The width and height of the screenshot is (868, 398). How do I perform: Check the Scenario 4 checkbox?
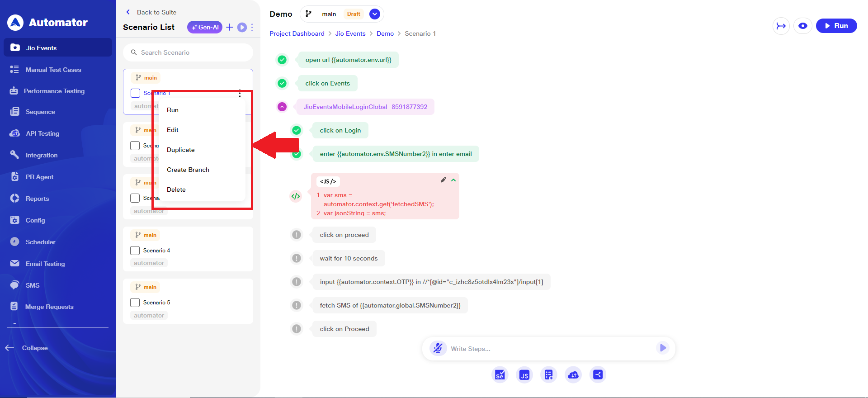click(x=135, y=251)
